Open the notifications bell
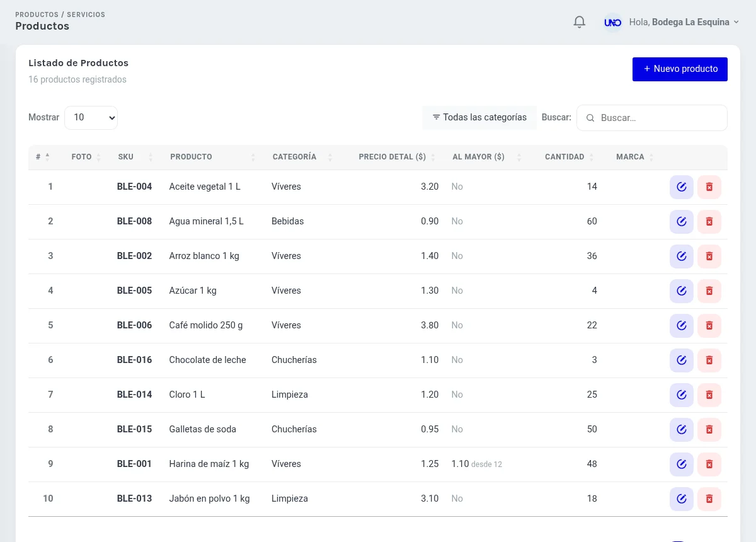This screenshot has height=542, width=756. coord(580,22)
